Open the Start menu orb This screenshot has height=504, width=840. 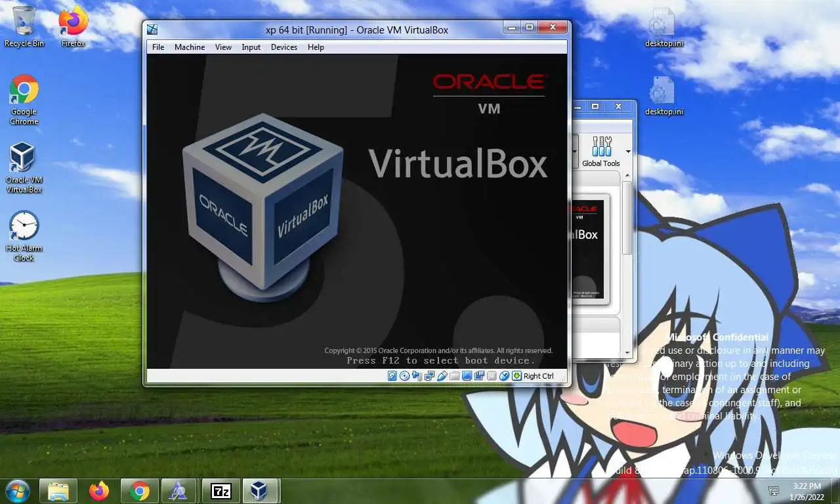[x=17, y=491]
